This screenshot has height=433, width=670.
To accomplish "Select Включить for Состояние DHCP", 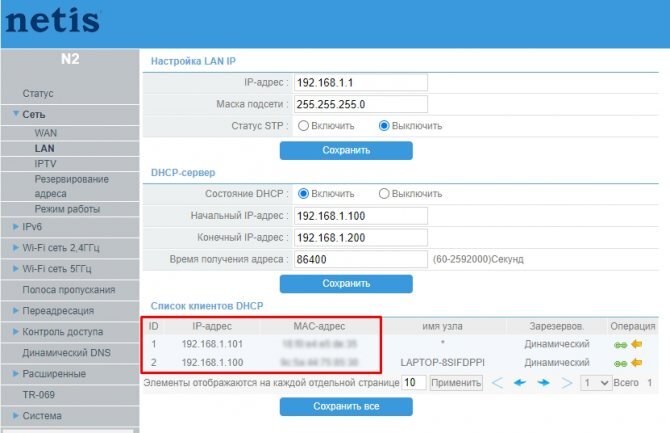I will pyautogui.click(x=303, y=194).
